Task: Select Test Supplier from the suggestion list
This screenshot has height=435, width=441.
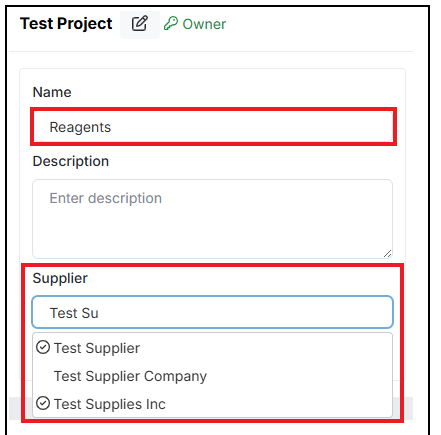Action: coord(212,348)
